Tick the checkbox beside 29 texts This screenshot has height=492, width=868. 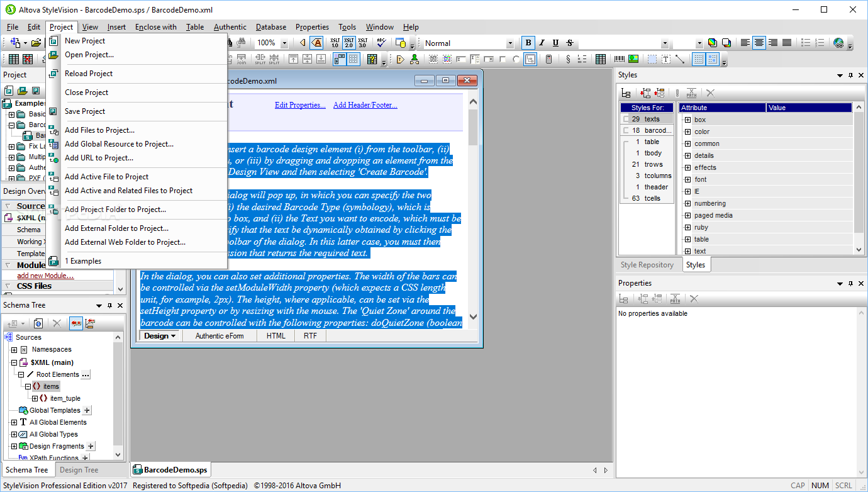(x=626, y=119)
